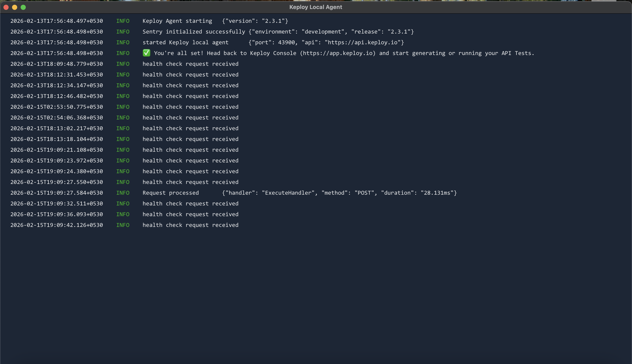The width and height of the screenshot is (632, 364).
Task: Click the 'Keploy Agent starting' log message
Action: pos(177,21)
